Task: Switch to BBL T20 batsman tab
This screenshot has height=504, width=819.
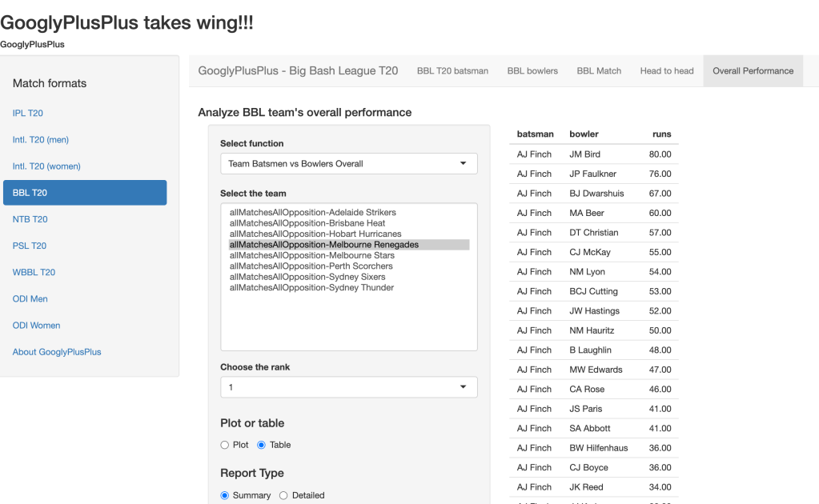Action: 452,70
